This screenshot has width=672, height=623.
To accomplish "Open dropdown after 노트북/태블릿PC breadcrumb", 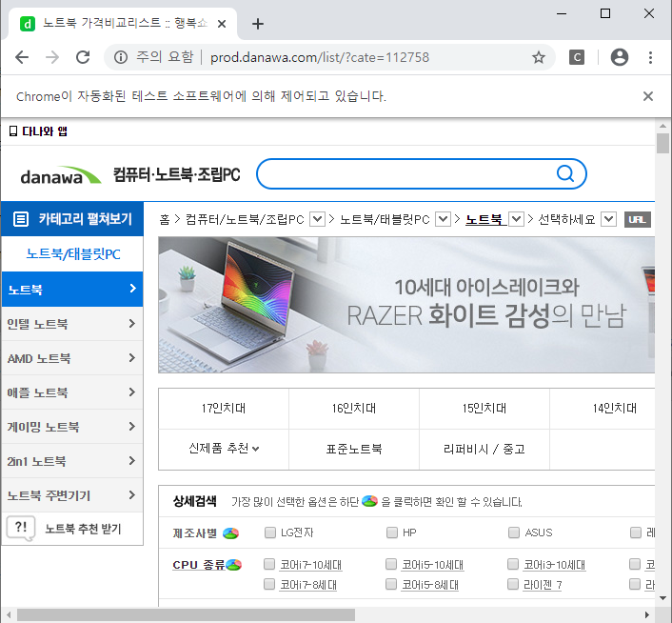I will click(x=443, y=219).
